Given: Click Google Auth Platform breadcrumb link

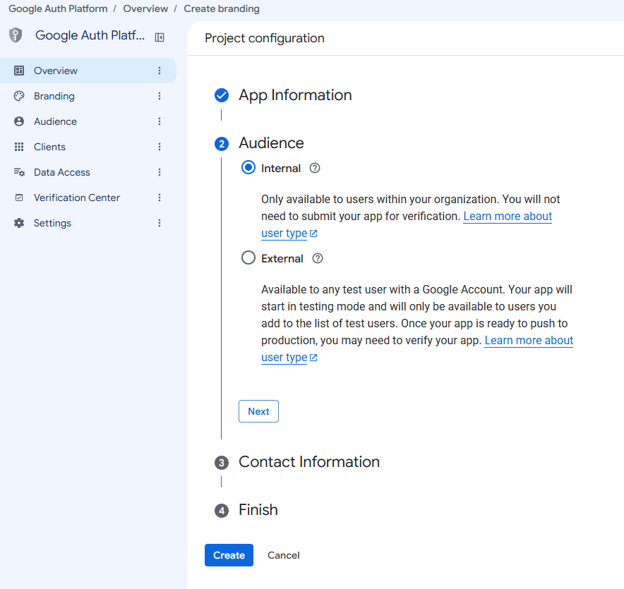Looking at the screenshot, I should coord(58,9).
